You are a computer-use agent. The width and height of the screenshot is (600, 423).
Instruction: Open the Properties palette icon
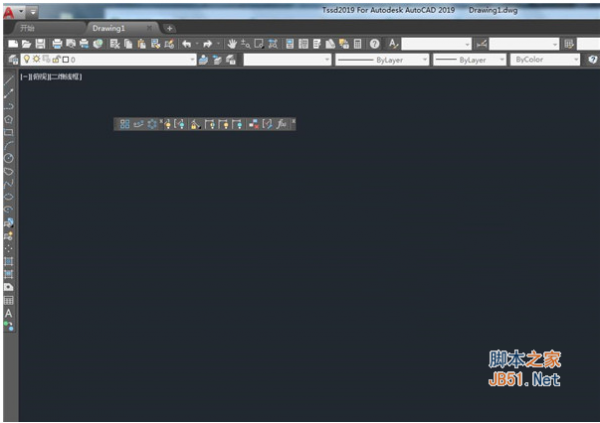tap(290, 44)
